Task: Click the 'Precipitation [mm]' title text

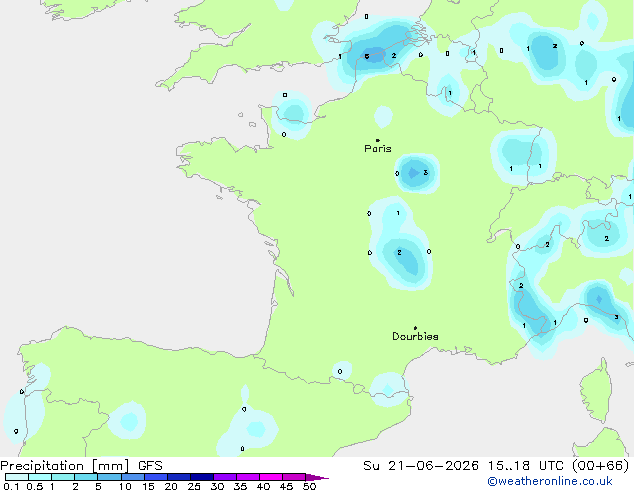Action: [x=65, y=466]
